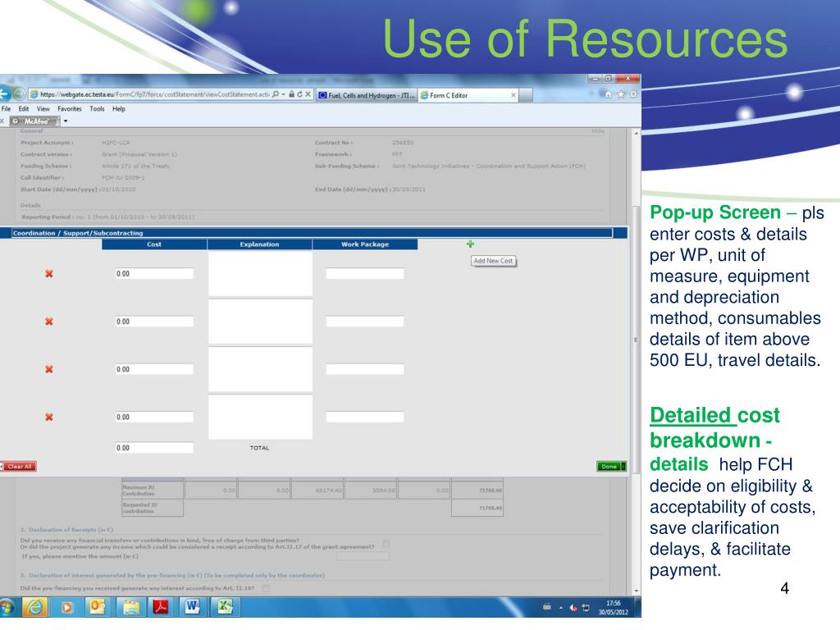Click the fourth row Work Package field

coord(365,417)
